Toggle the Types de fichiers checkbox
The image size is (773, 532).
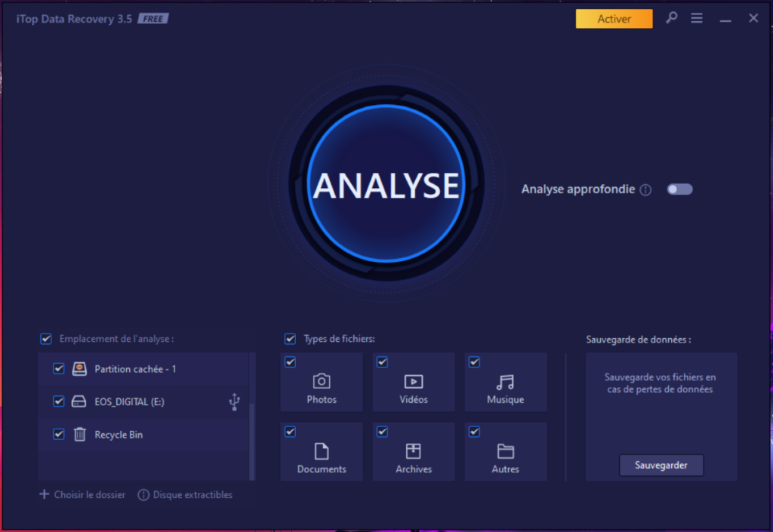coord(291,339)
